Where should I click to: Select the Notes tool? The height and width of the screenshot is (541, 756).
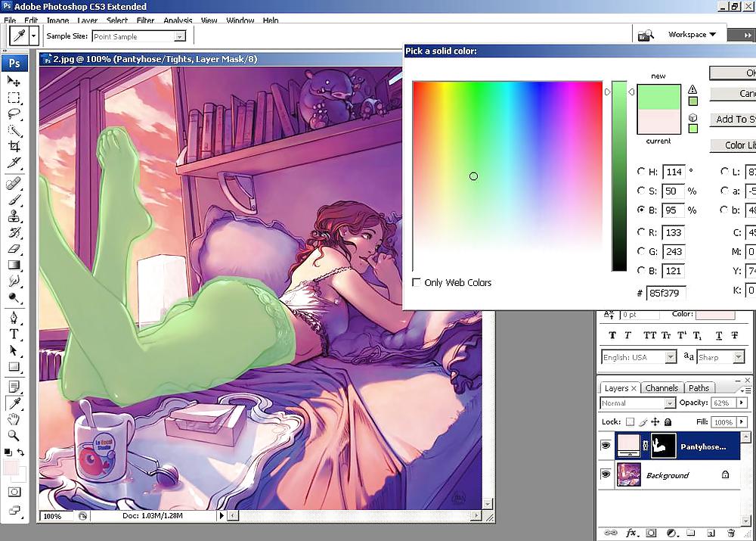[x=14, y=387]
